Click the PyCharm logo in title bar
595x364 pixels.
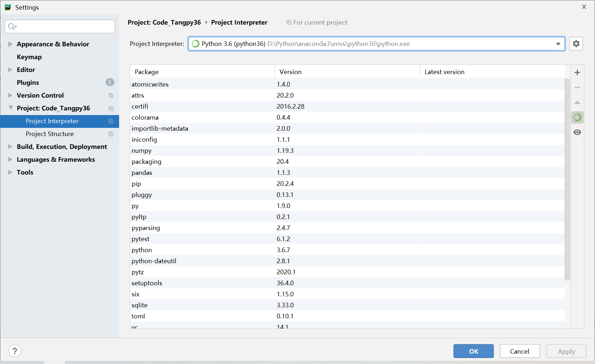(x=8, y=7)
